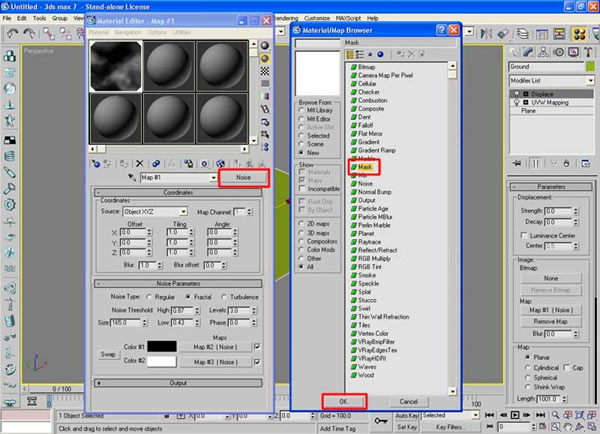Open the Source Object XYZ dropdown
600x434 pixels.
coord(184,212)
